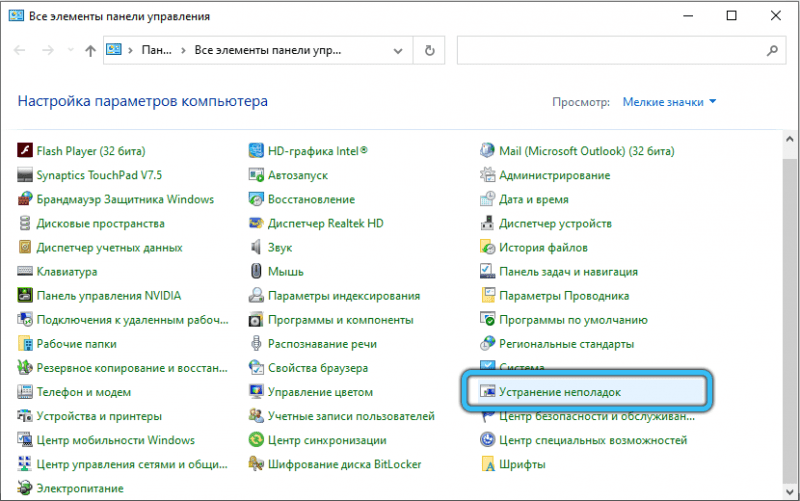The width and height of the screenshot is (800, 501).
Task: Click the Клавиатура keyboard icon
Action: (x=24, y=271)
